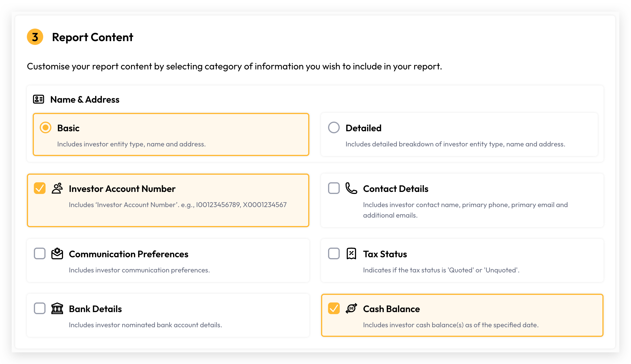The image size is (631, 364).
Task: Click 'Includes investor communication preferences.' text
Action: (139, 270)
